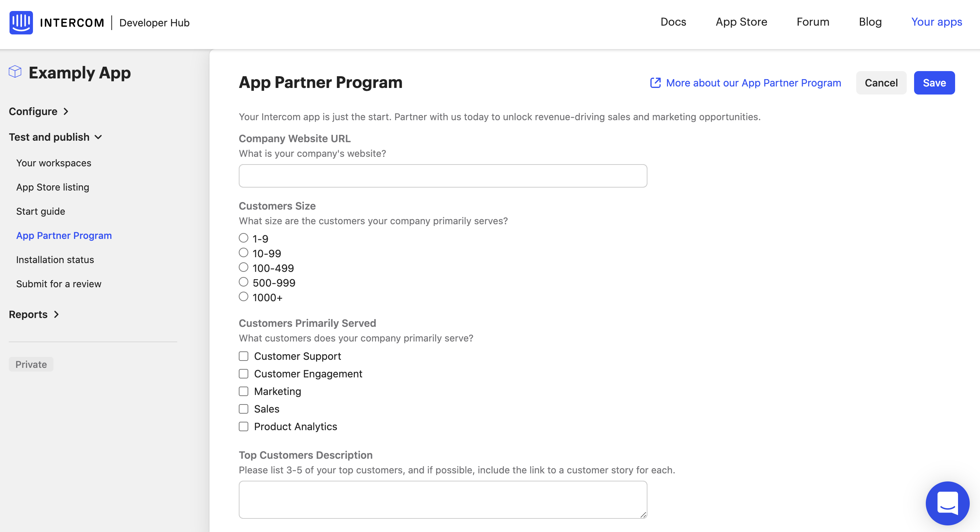Tick the Product Analytics checkbox
The image size is (980, 532).
[244, 426]
